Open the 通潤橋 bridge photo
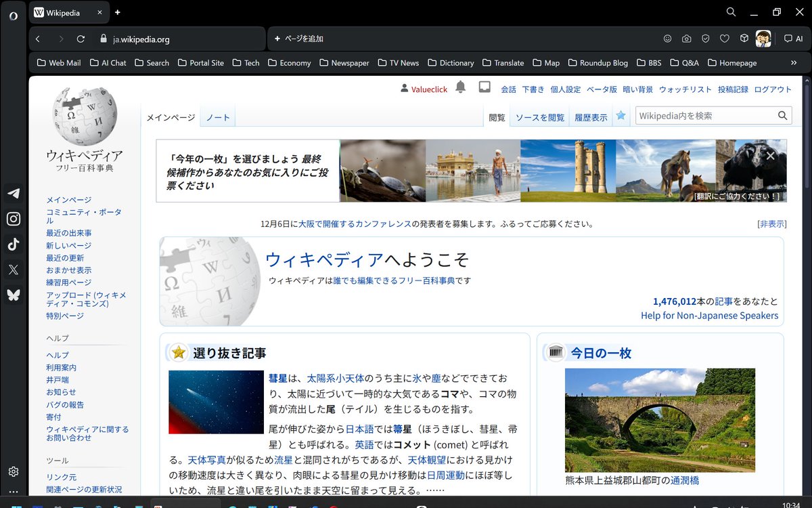The width and height of the screenshot is (812, 508). coord(660,420)
